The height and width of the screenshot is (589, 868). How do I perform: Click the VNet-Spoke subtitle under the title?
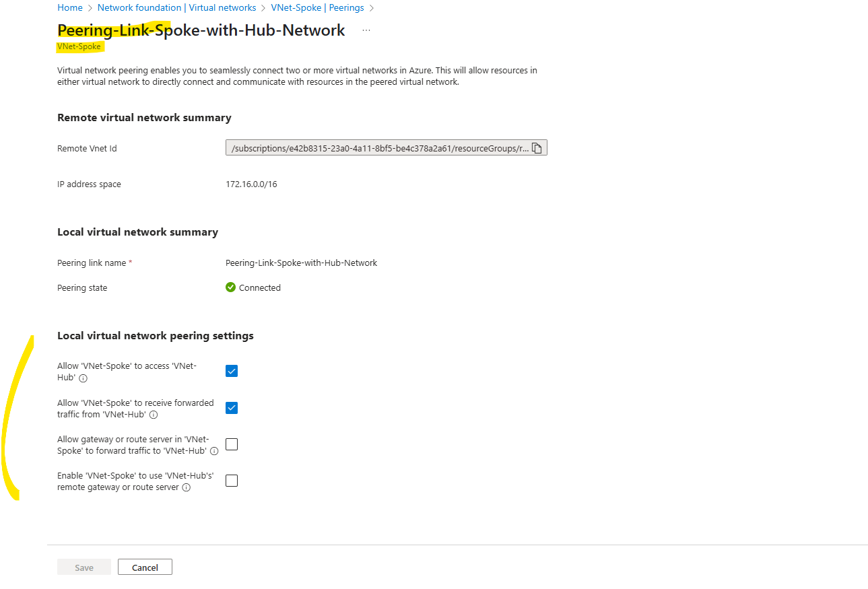[79, 47]
